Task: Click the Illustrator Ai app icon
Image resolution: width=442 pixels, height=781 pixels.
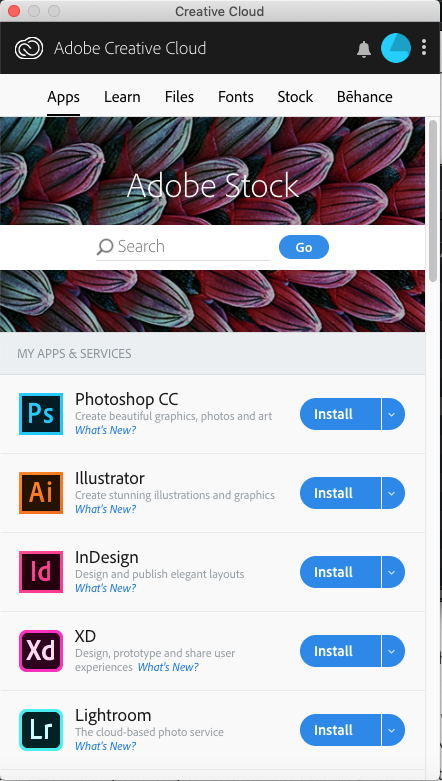Action: [x=41, y=493]
